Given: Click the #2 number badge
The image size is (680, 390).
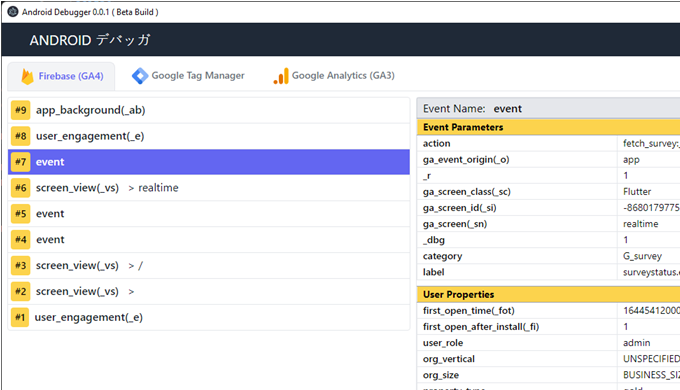Looking at the screenshot, I should click(20, 291).
